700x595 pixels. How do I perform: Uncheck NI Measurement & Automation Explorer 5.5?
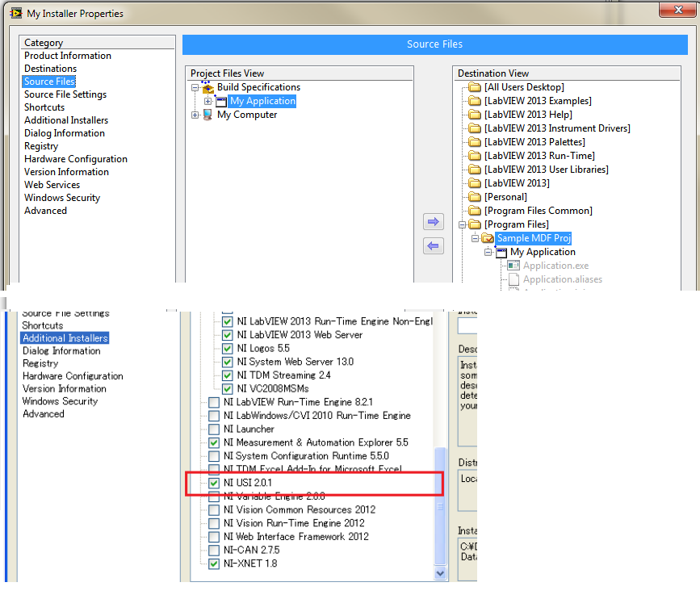click(x=214, y=442)
